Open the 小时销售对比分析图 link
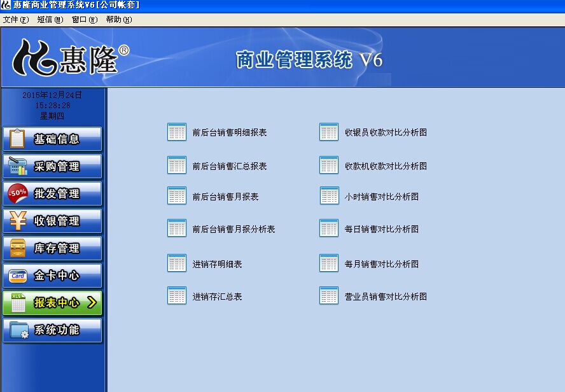Image resolution: width=565 pixels, height=392 pixels. [382, 197]
